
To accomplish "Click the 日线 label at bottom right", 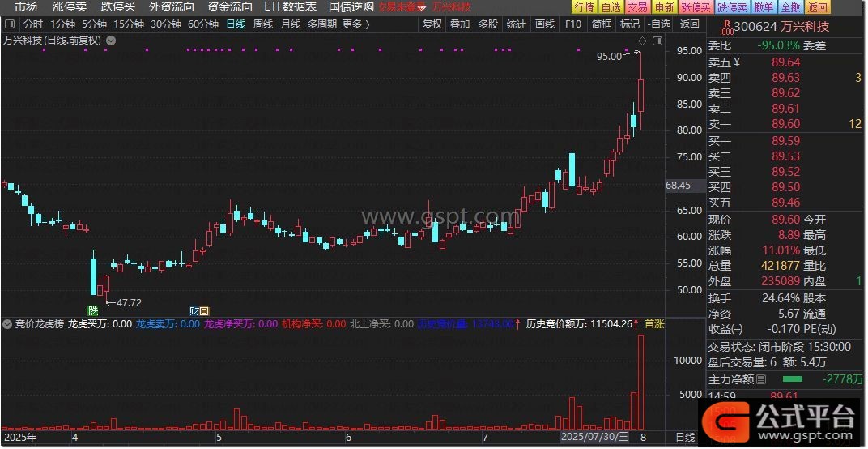I will tap(685, 437).
